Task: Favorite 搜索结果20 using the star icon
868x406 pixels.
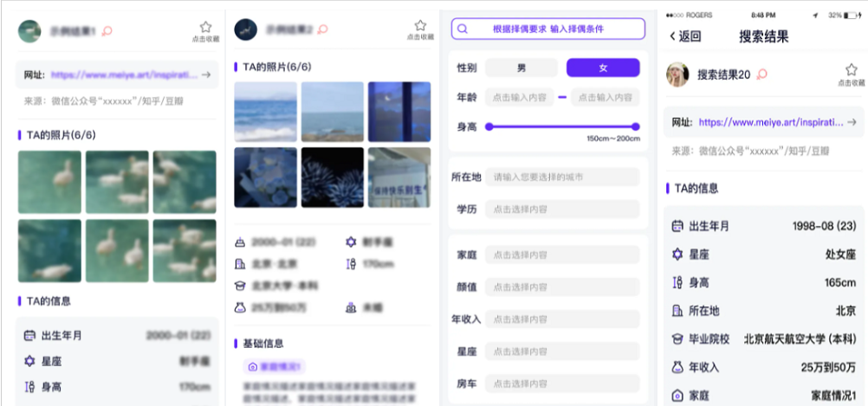Action: (851, 71)
